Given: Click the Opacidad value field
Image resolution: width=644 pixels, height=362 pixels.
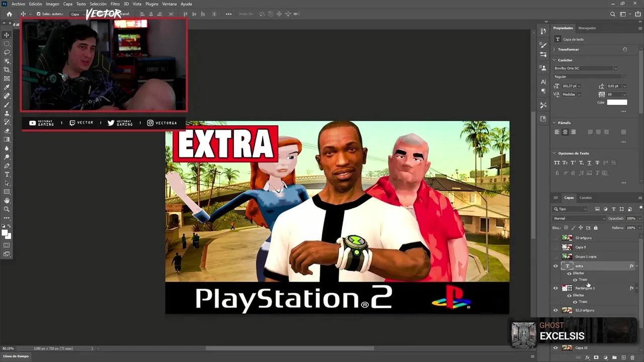Looking at the screenshot, I should [x=630, y=219].
